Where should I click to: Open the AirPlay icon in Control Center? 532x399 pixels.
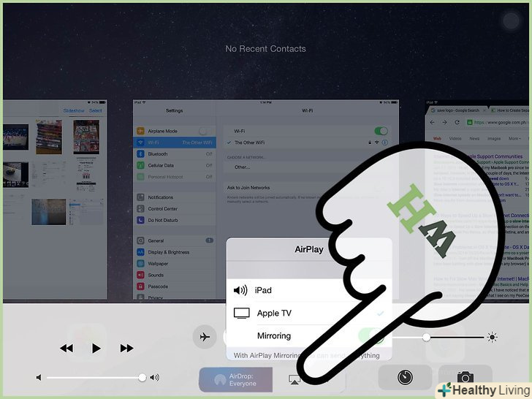coord(294,380)
